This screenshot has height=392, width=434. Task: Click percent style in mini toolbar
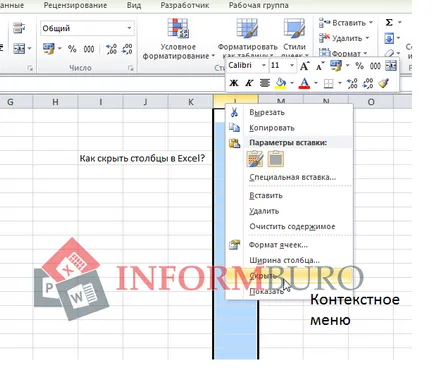coord(359,66)
